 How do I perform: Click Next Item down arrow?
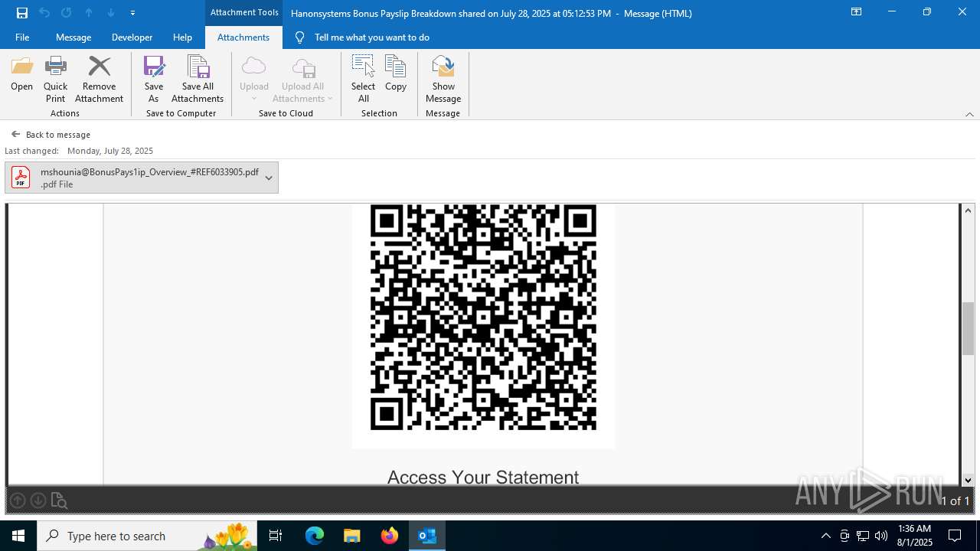(111, 13)
